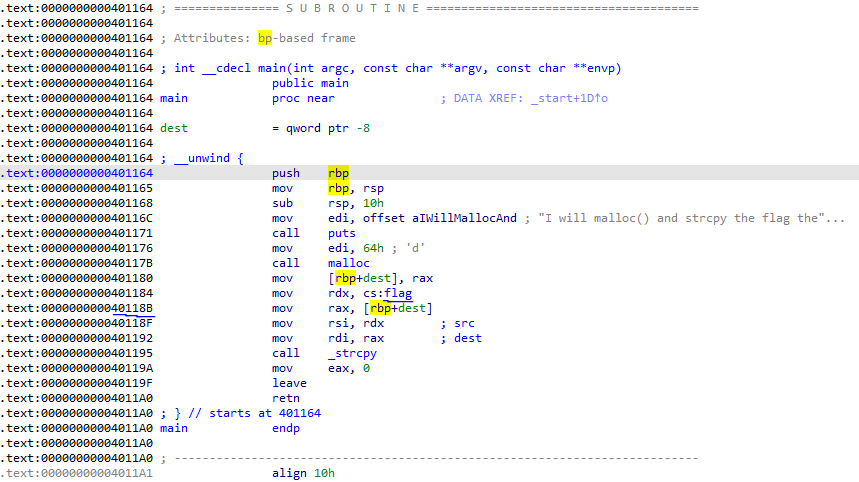Click the 'mov eax, 0' zero operand
The width and height of the screenshot is (859, 482).
(366, 369)
